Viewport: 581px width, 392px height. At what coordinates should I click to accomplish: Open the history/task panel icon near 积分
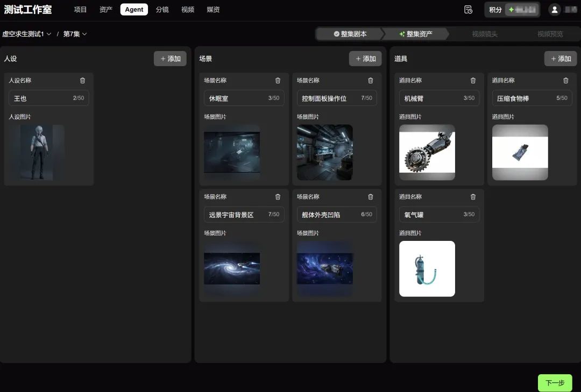(467, 9)
